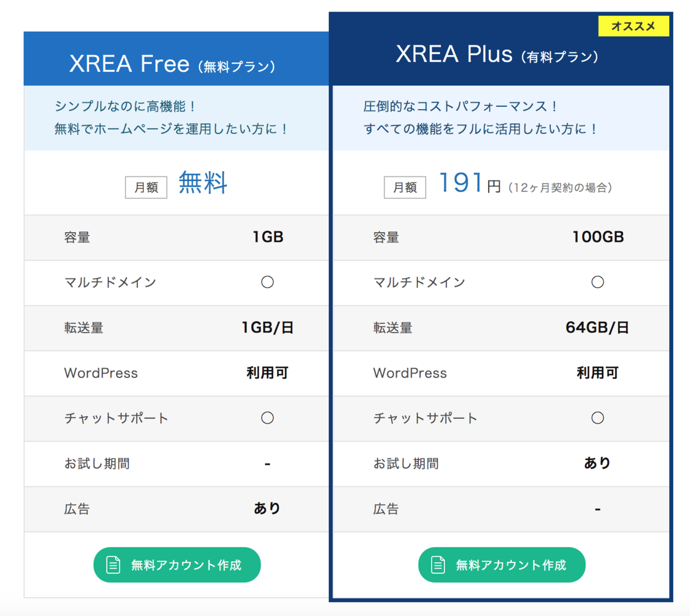The height and width of the screenshot is (616, 690).
Task: Click WordPress row in Free plan
Action: pos(176,373)
